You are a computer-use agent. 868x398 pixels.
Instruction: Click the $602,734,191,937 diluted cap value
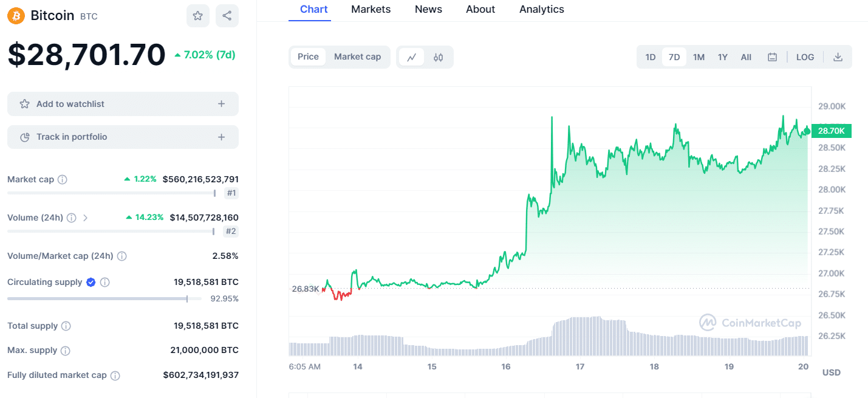point(201,375)
